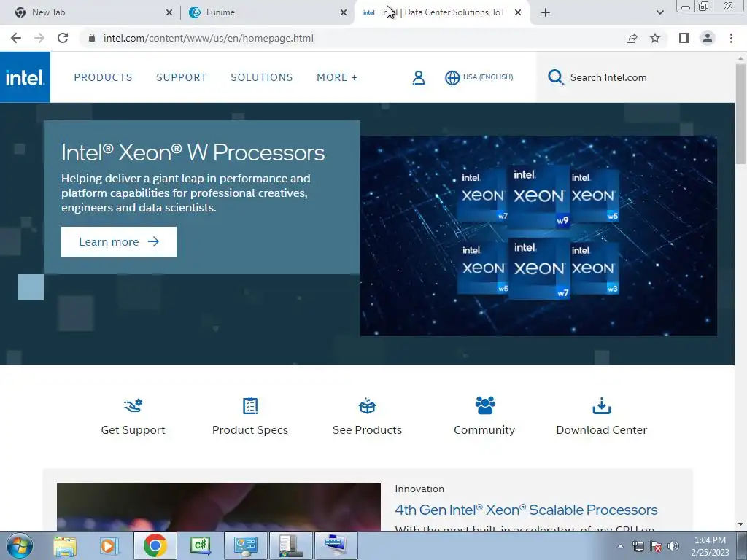
Task: Click the search magnifier icon
Action: pos(555,77)
